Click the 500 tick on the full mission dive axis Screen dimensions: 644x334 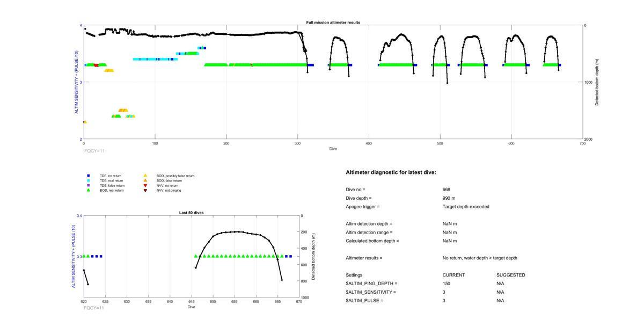coord(440,143)
